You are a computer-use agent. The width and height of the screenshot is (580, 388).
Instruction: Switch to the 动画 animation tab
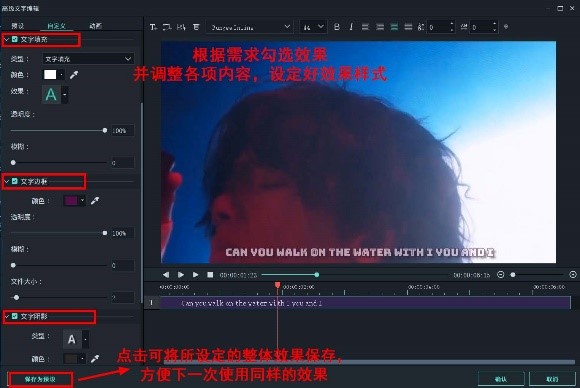click(x=96, y=26)
